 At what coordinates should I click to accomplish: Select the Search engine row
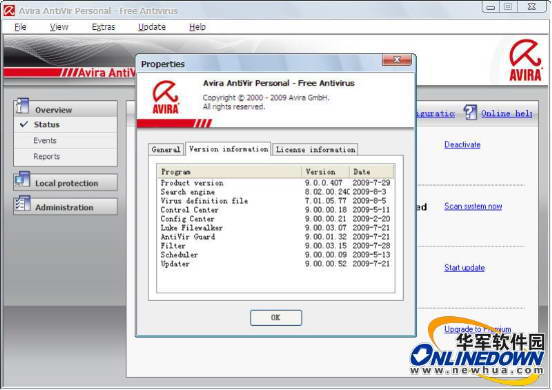click(275, 192)
